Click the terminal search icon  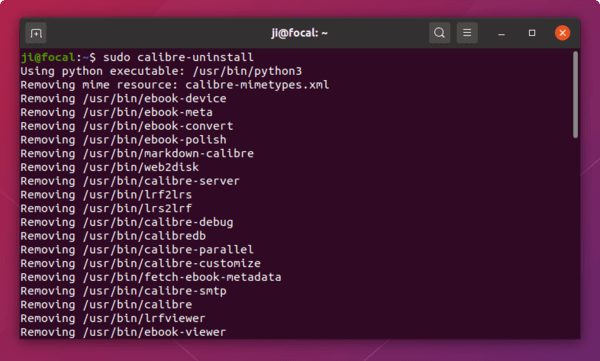pos(439,33)
